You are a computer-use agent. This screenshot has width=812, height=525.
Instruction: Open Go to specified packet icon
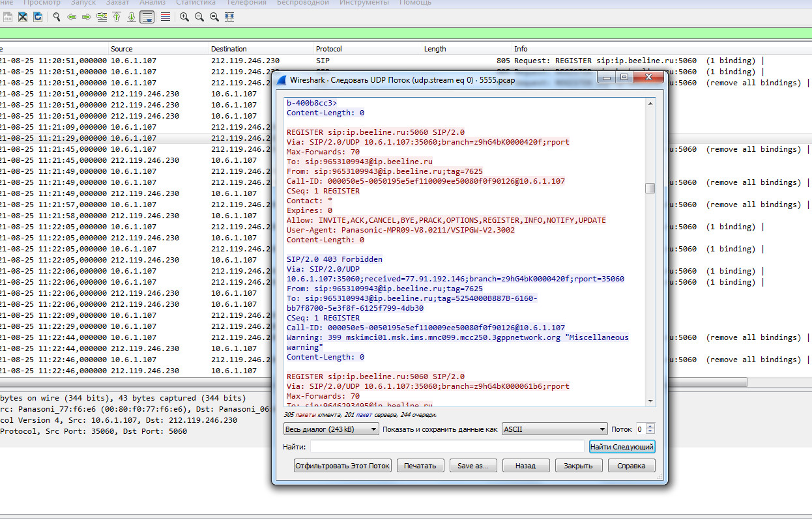102,17
